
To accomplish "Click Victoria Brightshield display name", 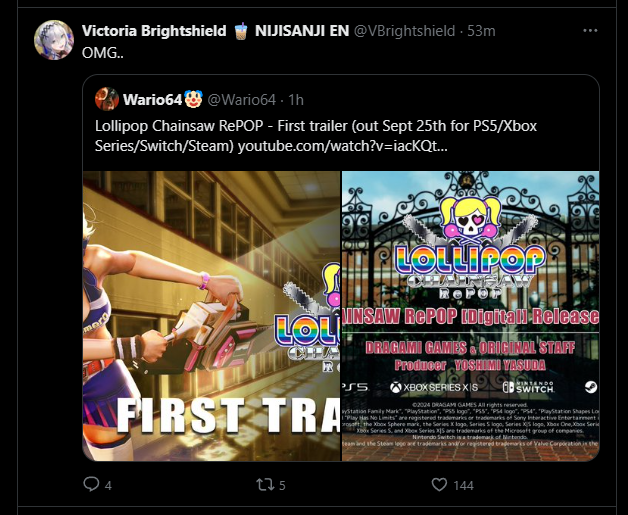I will 154,31.
